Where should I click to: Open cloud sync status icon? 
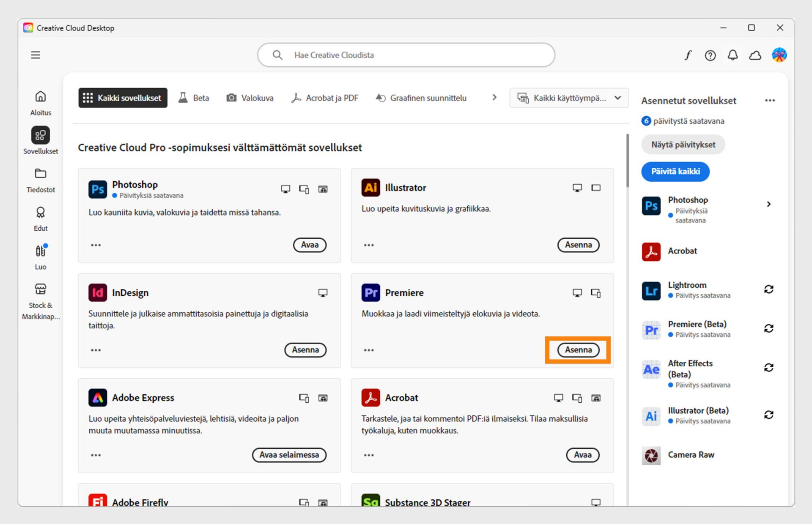click(x=755, y=55)
